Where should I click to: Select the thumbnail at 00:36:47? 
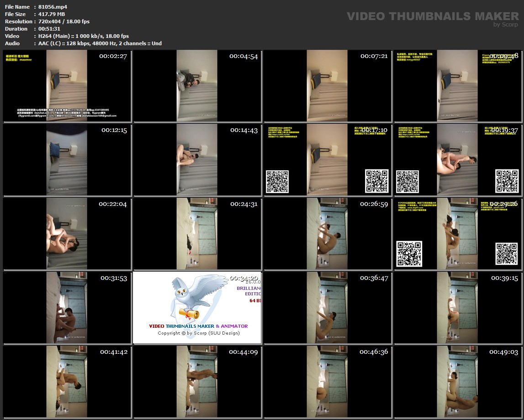(327, 308)
